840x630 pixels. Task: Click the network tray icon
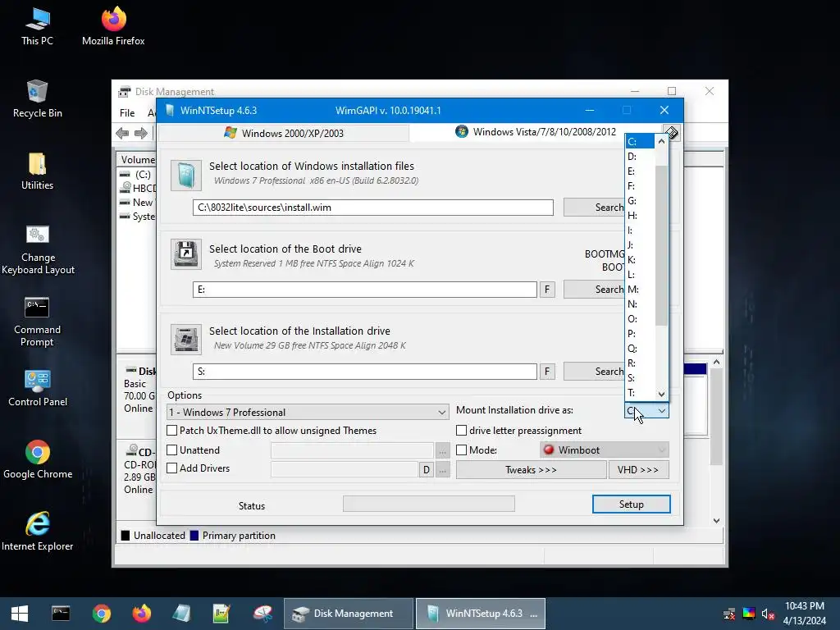[x=729, y=614]
